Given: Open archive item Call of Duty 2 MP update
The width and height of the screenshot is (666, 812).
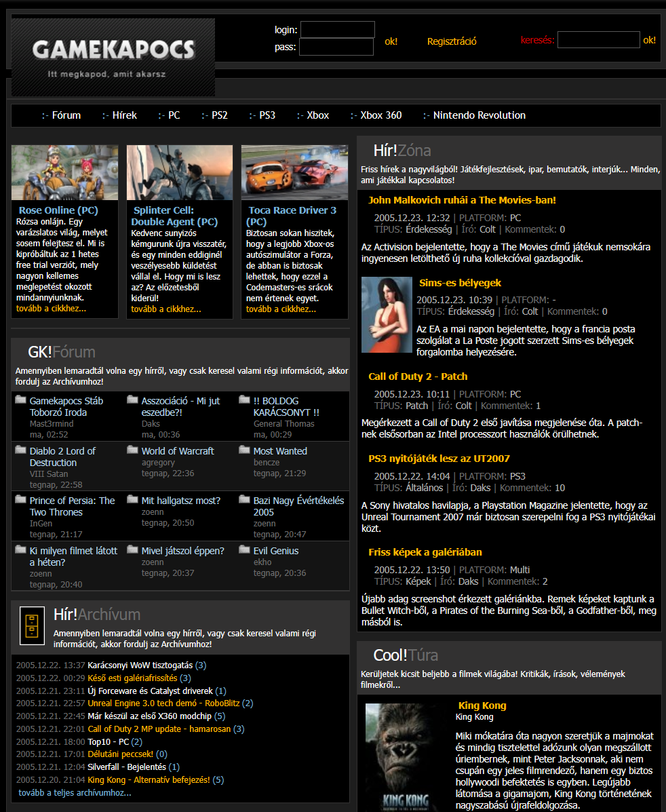Looking at the screenshot, I should (159, 729).
